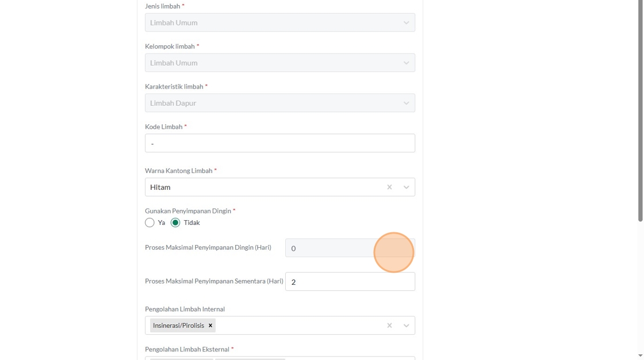This screenshot has height=360, width=644.
Task: Clear all Pengolahan Limbah Internal selections
Action: (389, 325)
